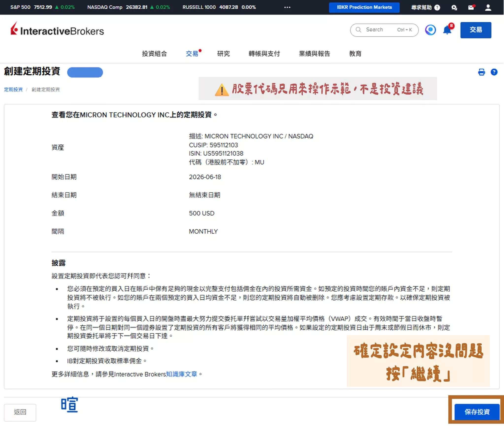Focus the Search input field
Screen dimensions: 504x427
coord(384,30)
